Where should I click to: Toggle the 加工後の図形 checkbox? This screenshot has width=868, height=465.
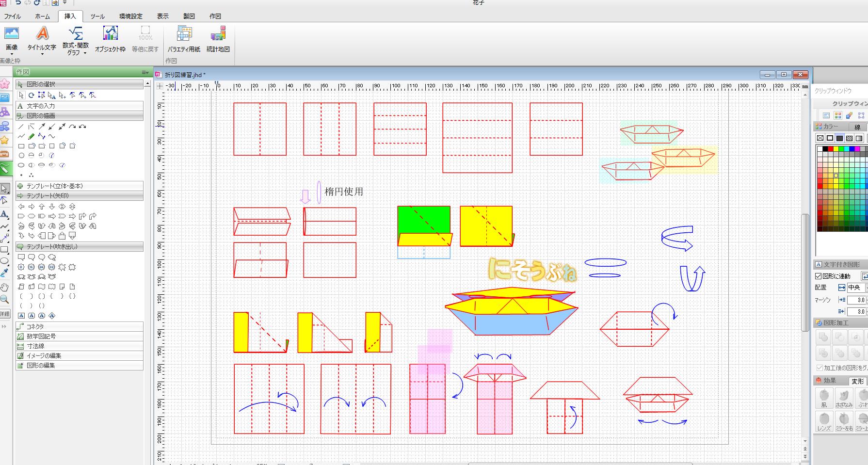tap(820, 368)
